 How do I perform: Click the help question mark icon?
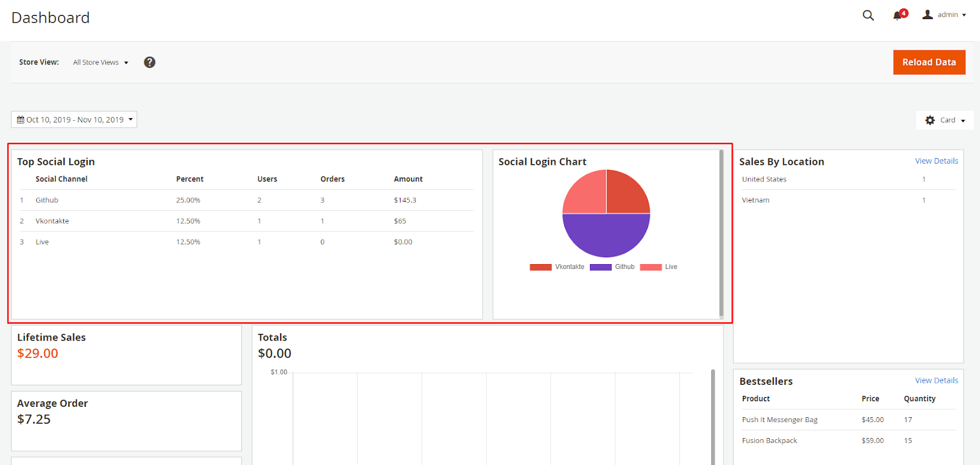click(149, 62)
